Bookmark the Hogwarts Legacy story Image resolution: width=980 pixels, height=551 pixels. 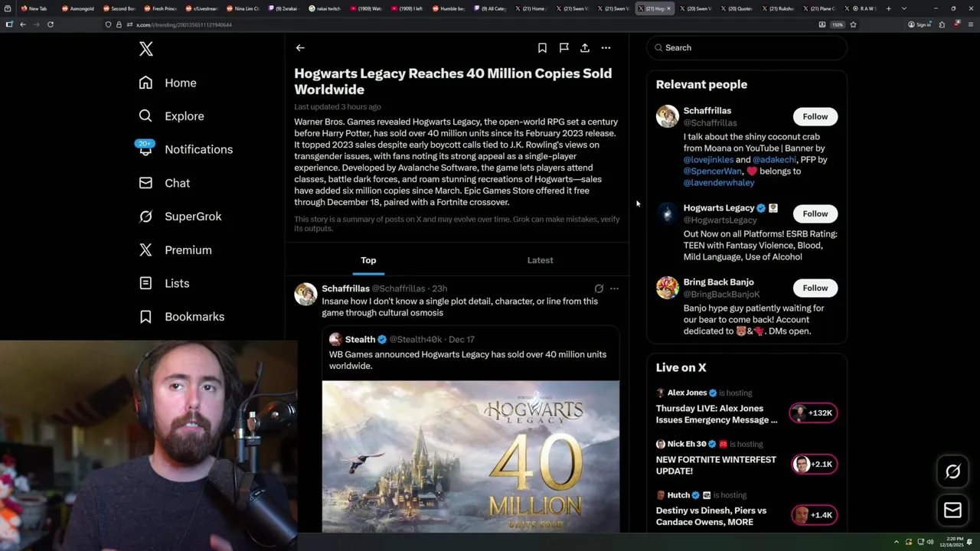click(542, 47)
